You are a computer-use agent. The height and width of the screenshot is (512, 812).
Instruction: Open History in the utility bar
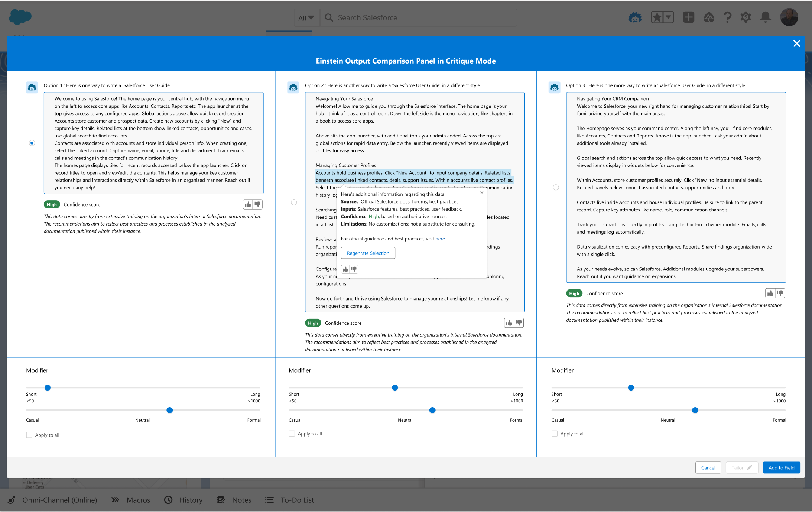tap(183, 500)
